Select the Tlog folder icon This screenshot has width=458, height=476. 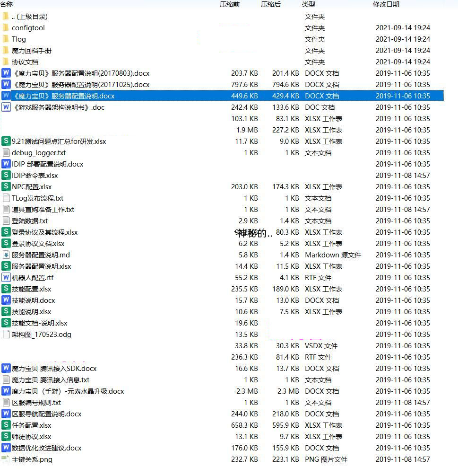click(6, 39)
